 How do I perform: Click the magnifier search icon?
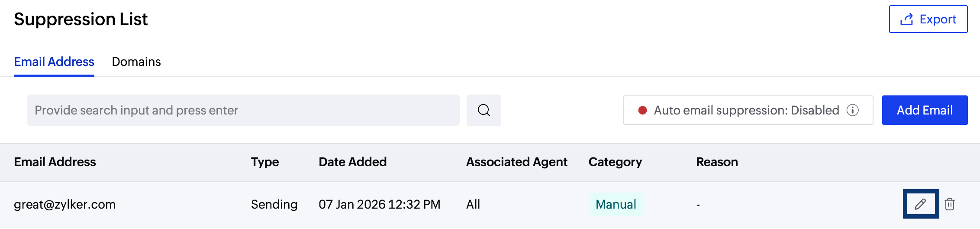tap(484, 110)
